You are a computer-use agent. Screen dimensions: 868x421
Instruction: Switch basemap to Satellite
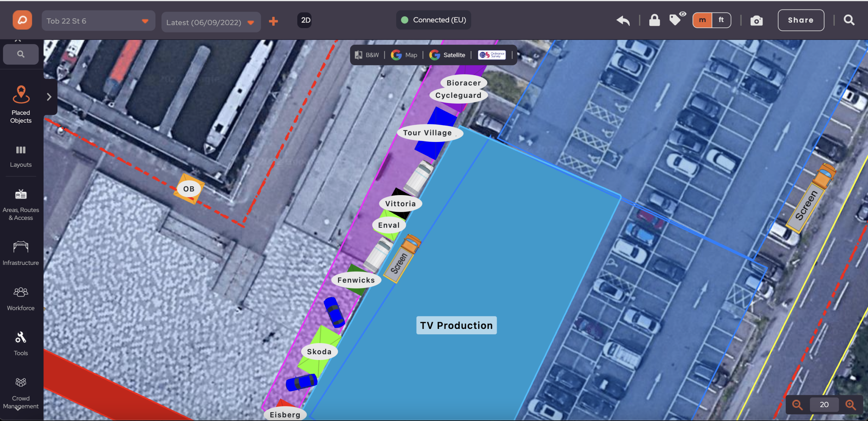tap(447, 55)
